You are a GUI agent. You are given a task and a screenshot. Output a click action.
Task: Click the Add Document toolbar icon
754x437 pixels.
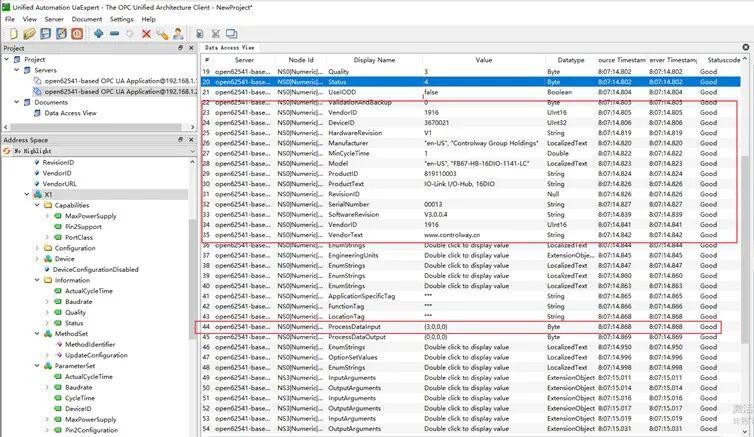(200, 34)
